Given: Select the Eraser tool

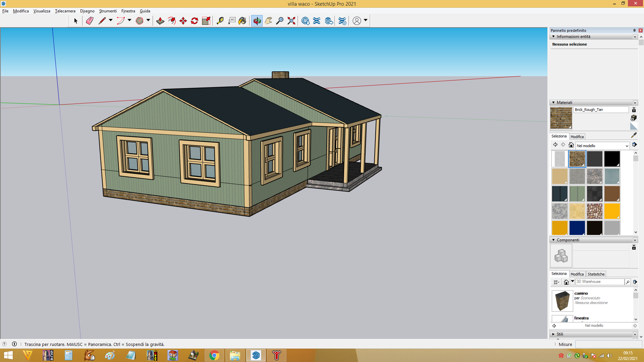Looking at the screenshot, I should coord(90,21).
